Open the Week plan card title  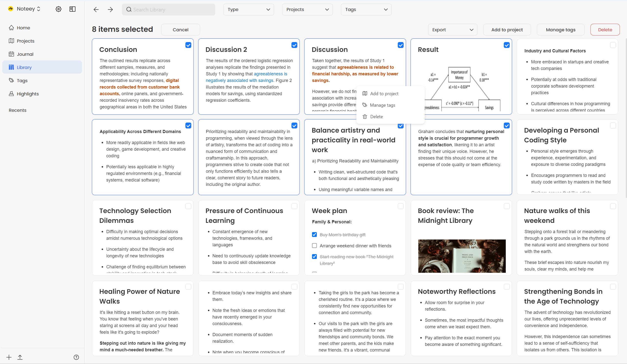[329, 211]
